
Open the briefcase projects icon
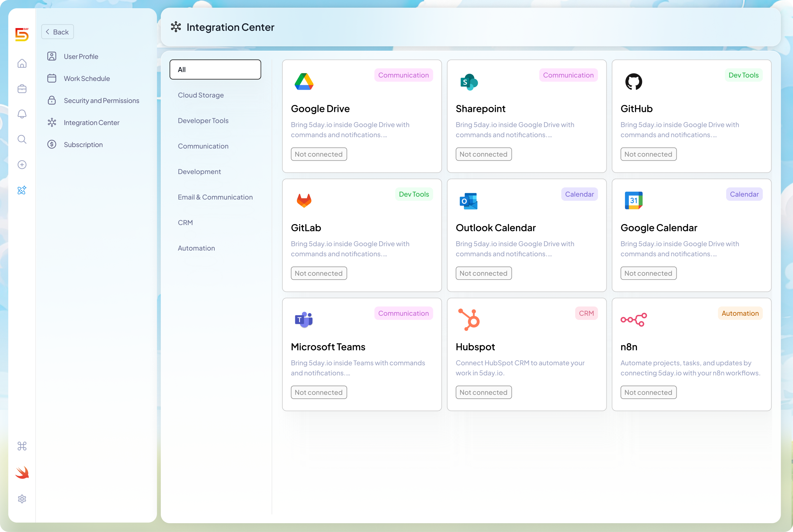pyautogui.click(x=22, y=89)
